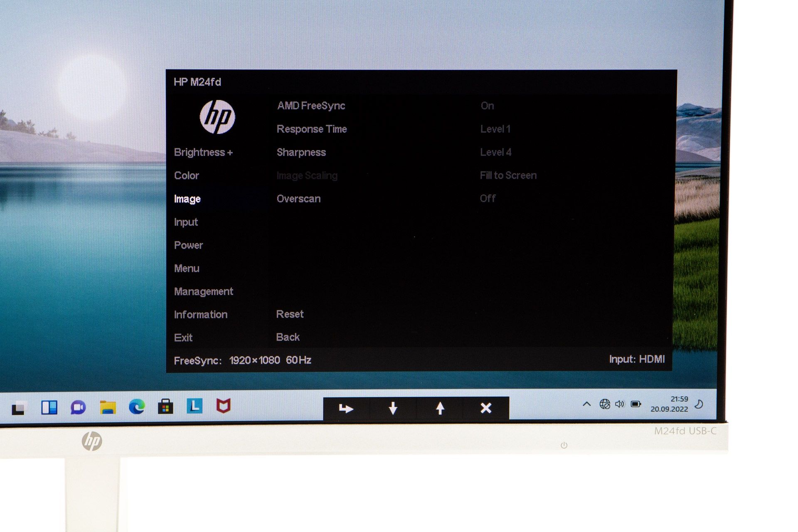Choose the AMD FreeSync setting
This screenshot has height=532, width=798.
[311, 106]
